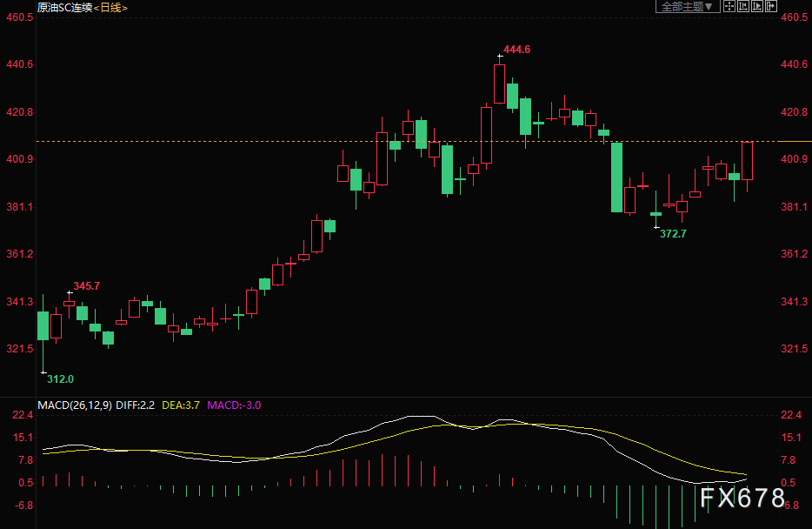Screen dimensions: 812x529
Task: Select the candlestick with the 372.7 low
Action: 656,213
